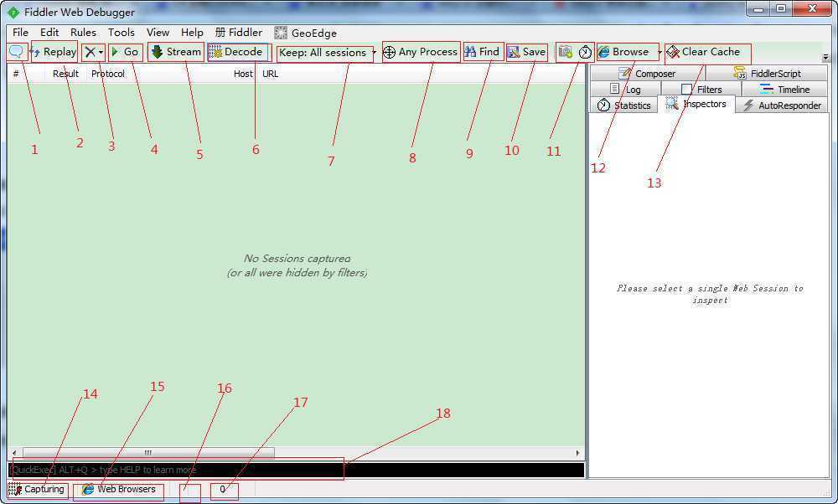Sort by the Host column header
The height and width of the screenshot is (504, 838).
[x=243, y=74]
